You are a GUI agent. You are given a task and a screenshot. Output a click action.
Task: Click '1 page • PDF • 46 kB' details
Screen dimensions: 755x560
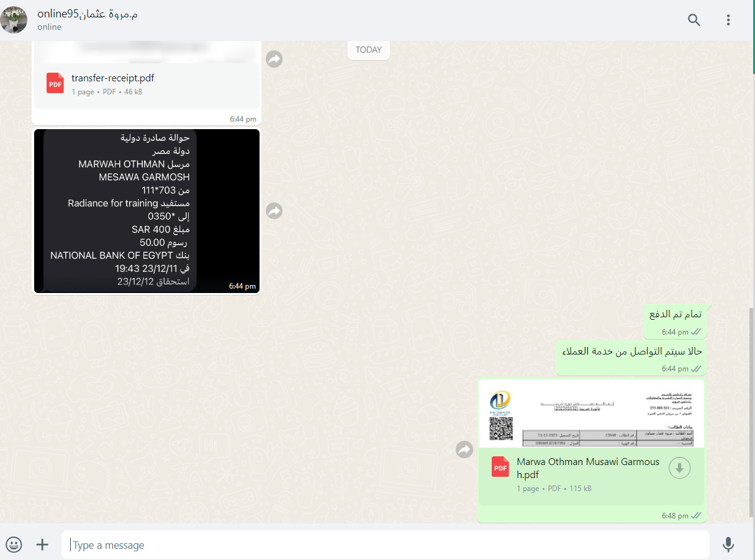[107, 92]
